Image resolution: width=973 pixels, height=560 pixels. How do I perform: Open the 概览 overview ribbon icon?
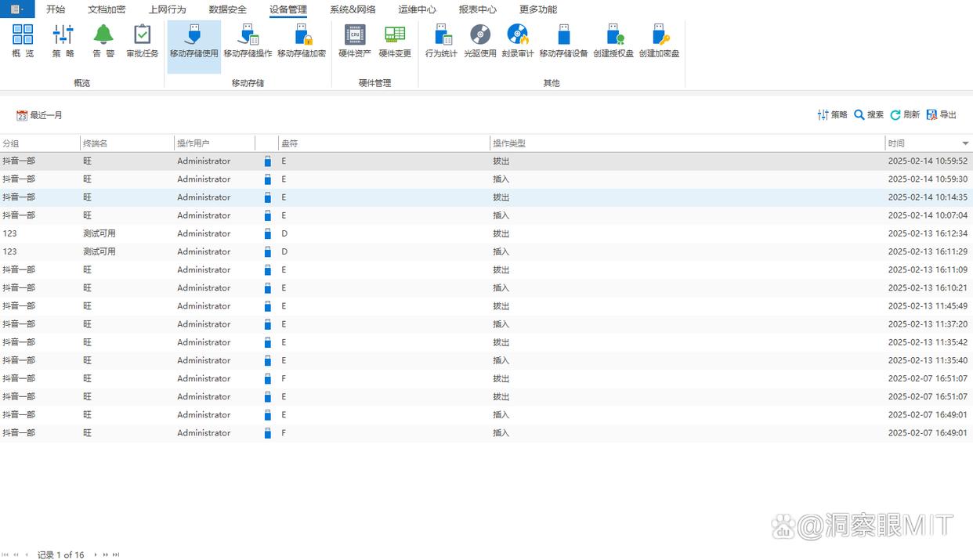click(x=23, y=34)
